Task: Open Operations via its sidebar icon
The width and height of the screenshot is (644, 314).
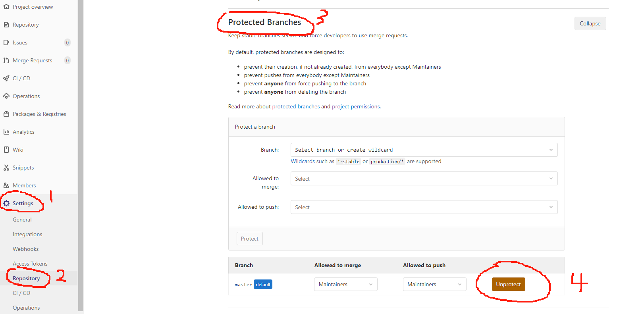Action: 6,96
